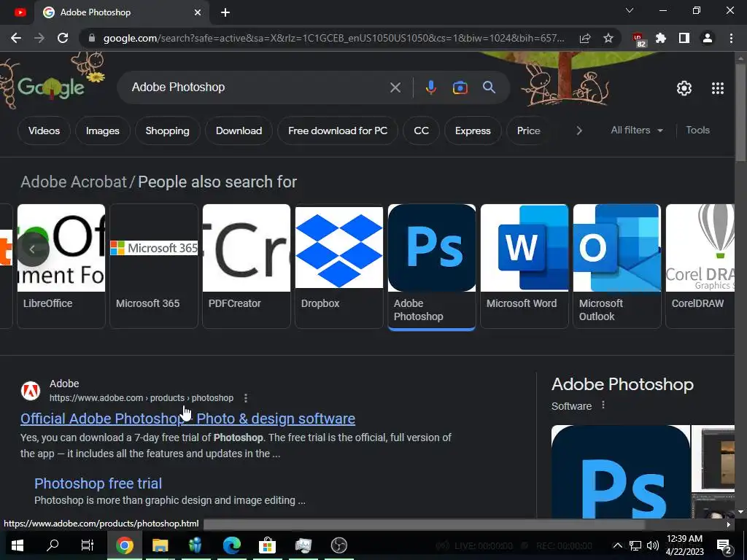Click the Adobe favicon of first result
747x560 pixels.
click(x=31, y=391)
